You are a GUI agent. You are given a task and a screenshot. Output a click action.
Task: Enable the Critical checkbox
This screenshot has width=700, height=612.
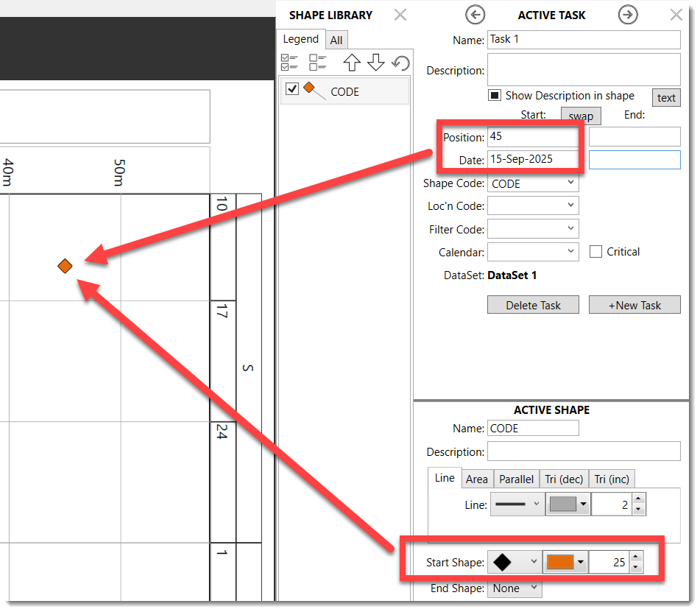coord(595,251)
